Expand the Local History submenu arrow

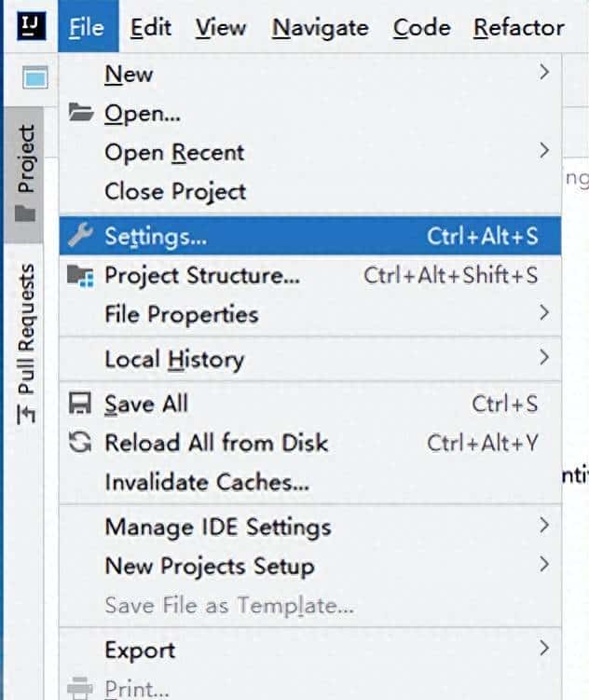545,355
